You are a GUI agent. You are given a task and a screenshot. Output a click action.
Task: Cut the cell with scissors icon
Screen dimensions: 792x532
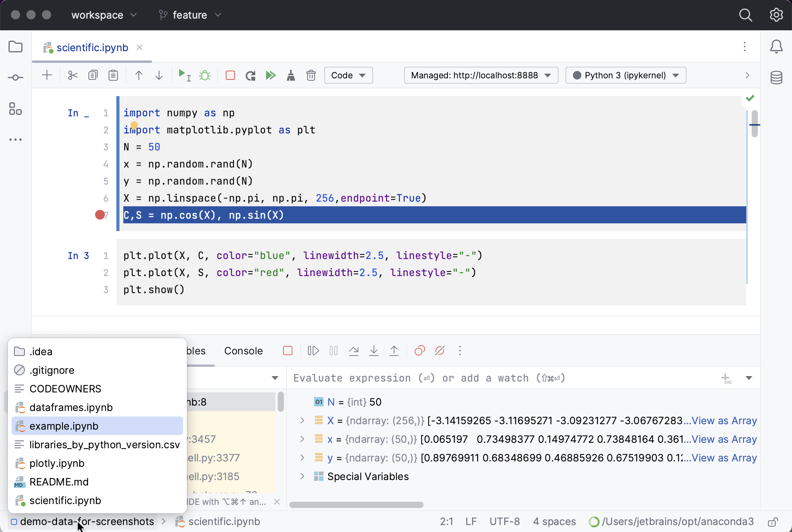coord(73,75)
